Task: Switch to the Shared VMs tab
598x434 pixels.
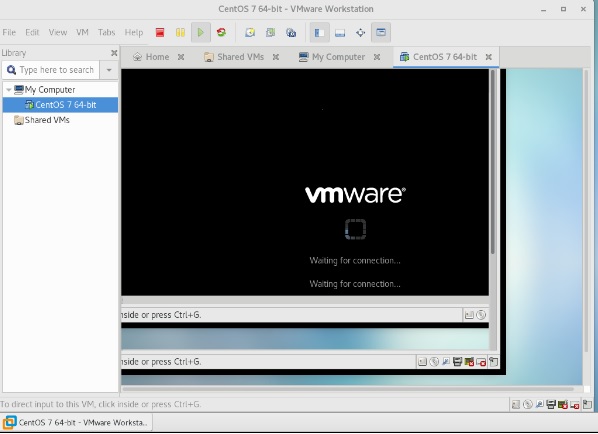Action: (x=234, y=57)
